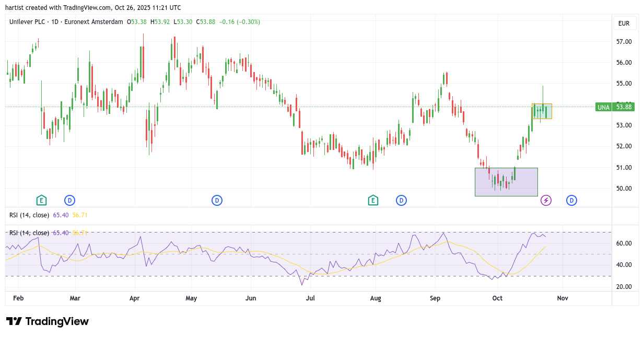The image size is (644, 337).
Task: Click the earnings E marker near February
Action: pyautogui.click(x=41, y=200)
